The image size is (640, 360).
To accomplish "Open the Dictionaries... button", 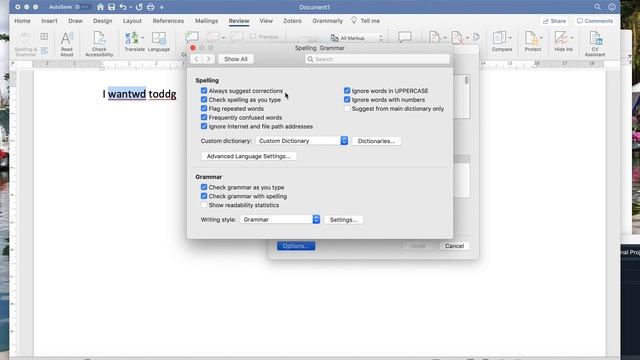I will click(376, 141).
